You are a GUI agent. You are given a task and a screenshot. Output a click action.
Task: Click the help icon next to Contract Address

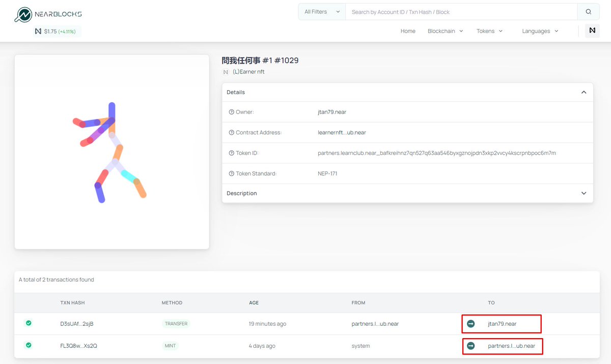(231, 132)
